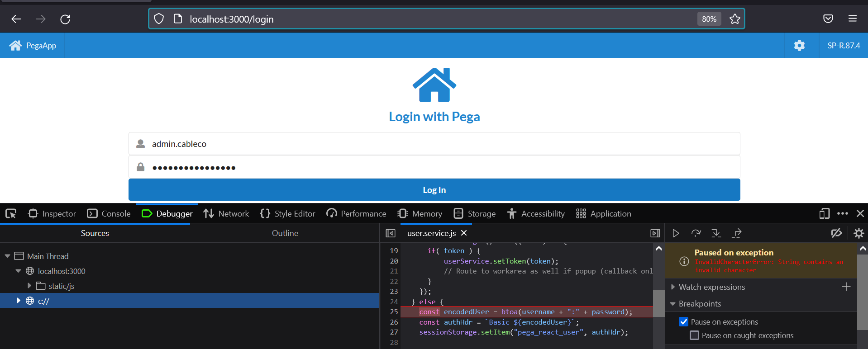Viewport: 868px width, 349px height.
Task: Open the Performance tab
Action: point(357,213)
